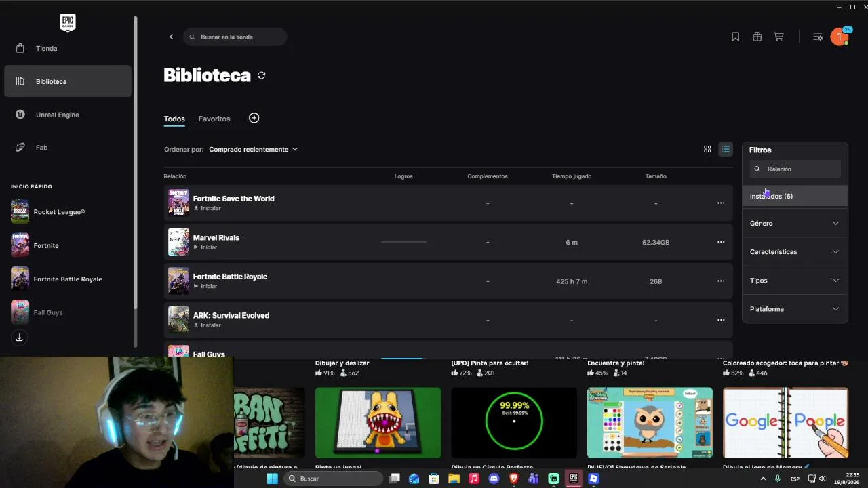
Task: Click the ARK: Survival Evolved thumbnail
Action: tap(178, 320)
